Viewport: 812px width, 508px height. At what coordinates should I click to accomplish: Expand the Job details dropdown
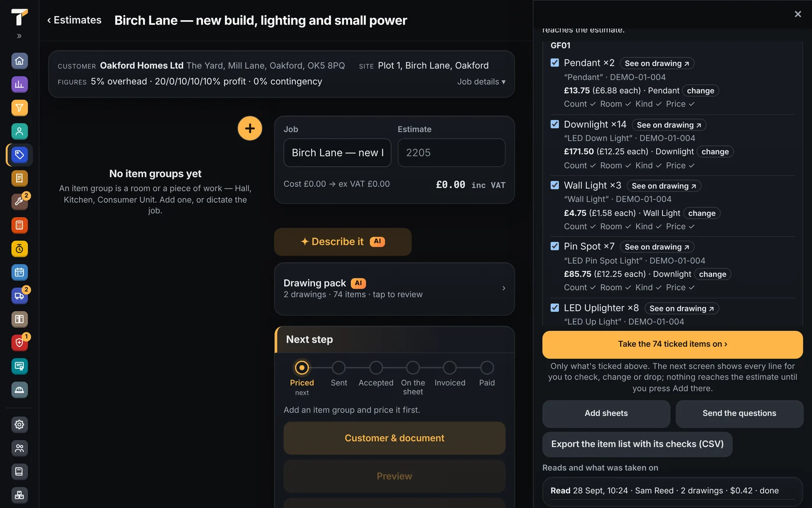click(x=481, y=82)
